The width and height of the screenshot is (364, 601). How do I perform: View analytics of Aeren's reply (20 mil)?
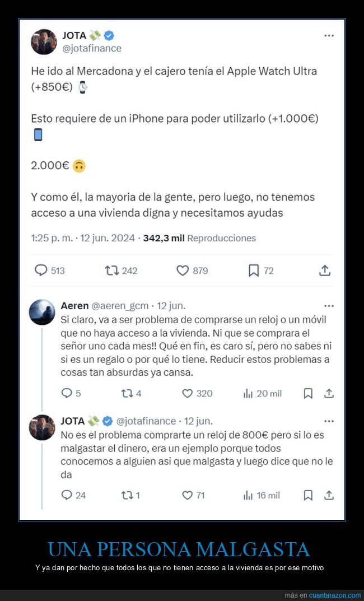click(248, 393)
